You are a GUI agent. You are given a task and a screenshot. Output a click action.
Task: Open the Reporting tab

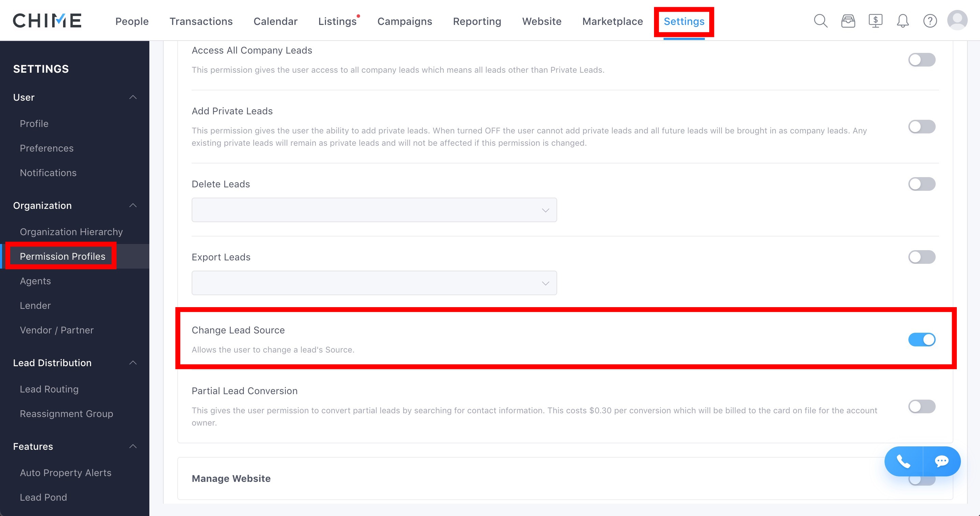477,21
